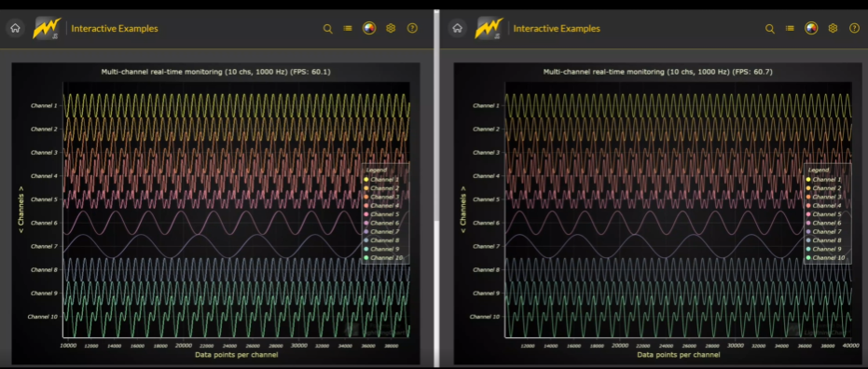The height and width of the screenshot is (369, 868).
Task: Toggle Channel 4 in left chart legend
Action: pos(382,205)
